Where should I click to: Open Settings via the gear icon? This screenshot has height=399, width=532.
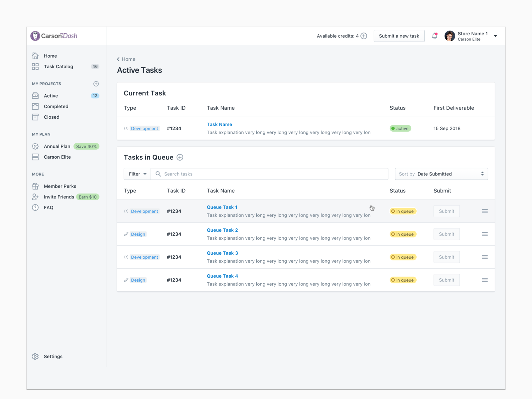coord(35,356)
